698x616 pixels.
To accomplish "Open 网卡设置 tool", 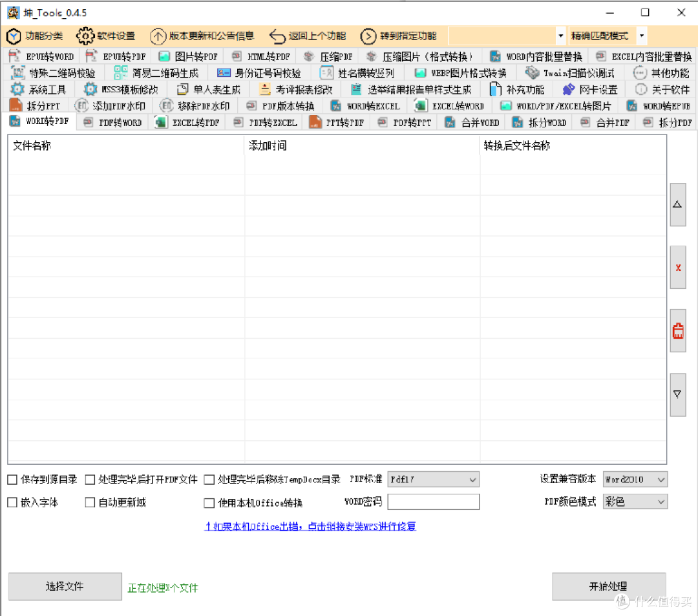I will (591, 89).
